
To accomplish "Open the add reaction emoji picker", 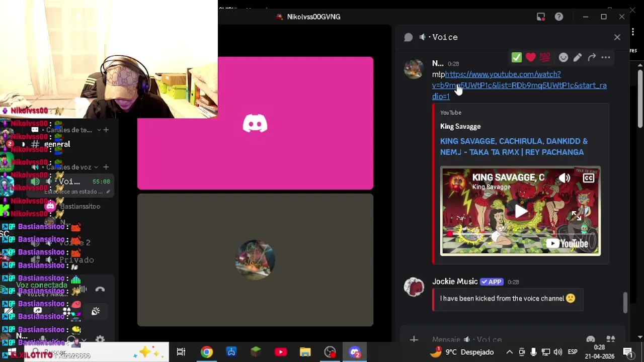I will click(x=563, y=58).
